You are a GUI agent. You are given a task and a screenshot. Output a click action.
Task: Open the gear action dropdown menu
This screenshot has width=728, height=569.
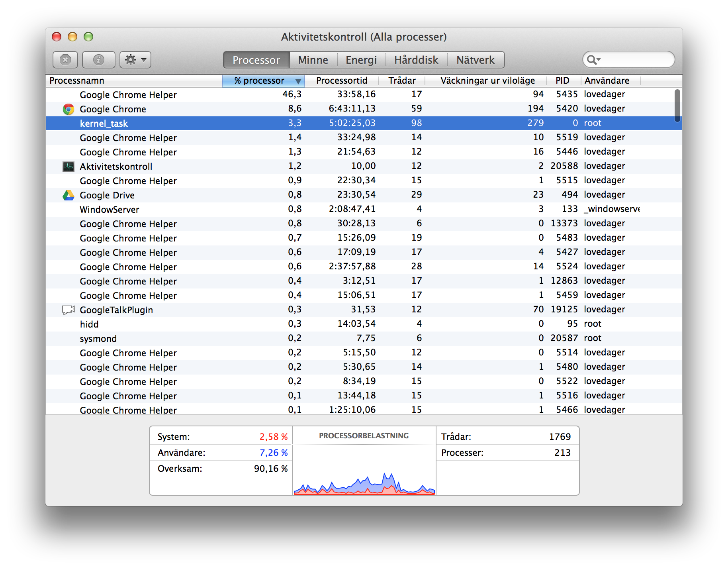[135, 60]
